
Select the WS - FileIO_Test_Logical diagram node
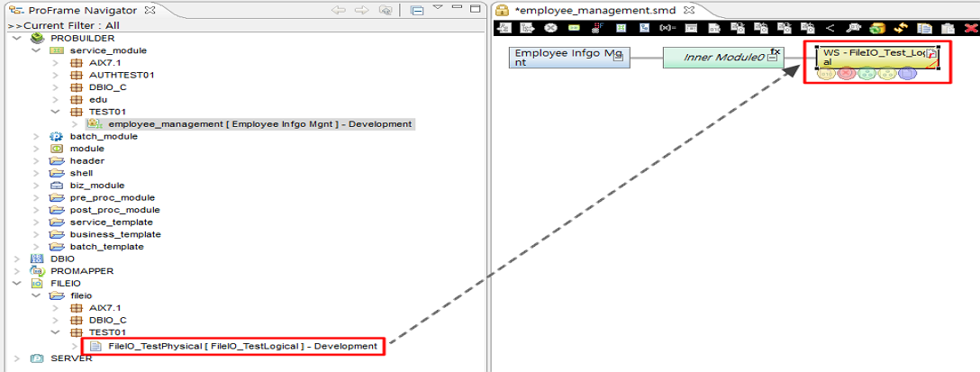point(877,58)
